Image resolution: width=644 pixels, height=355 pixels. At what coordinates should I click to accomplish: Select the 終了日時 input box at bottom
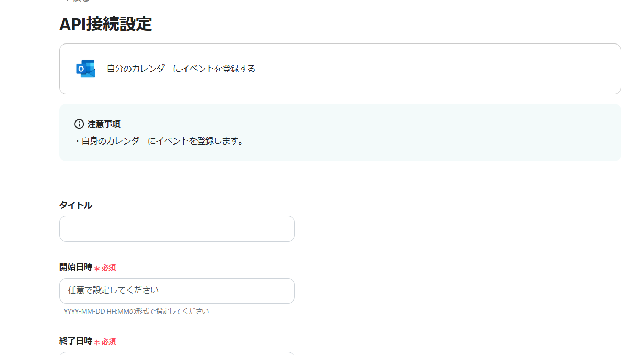tap(177, 353)
